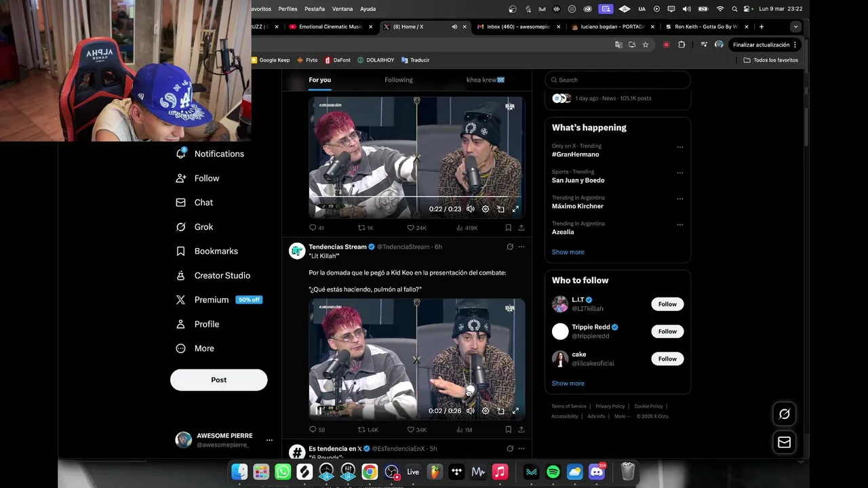Open Premium in the X sidebar
This screenshot has height=488, width=868.
point(218,300)
